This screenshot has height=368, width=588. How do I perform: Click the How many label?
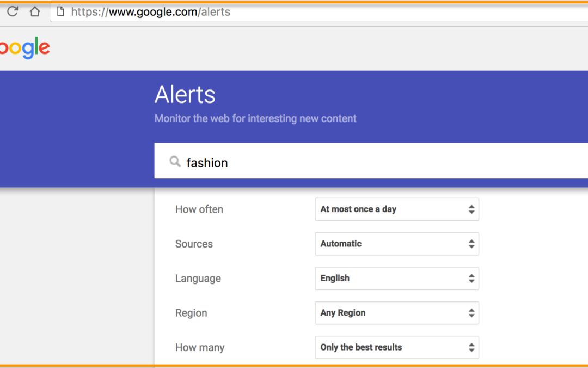(x=200, y=348)
